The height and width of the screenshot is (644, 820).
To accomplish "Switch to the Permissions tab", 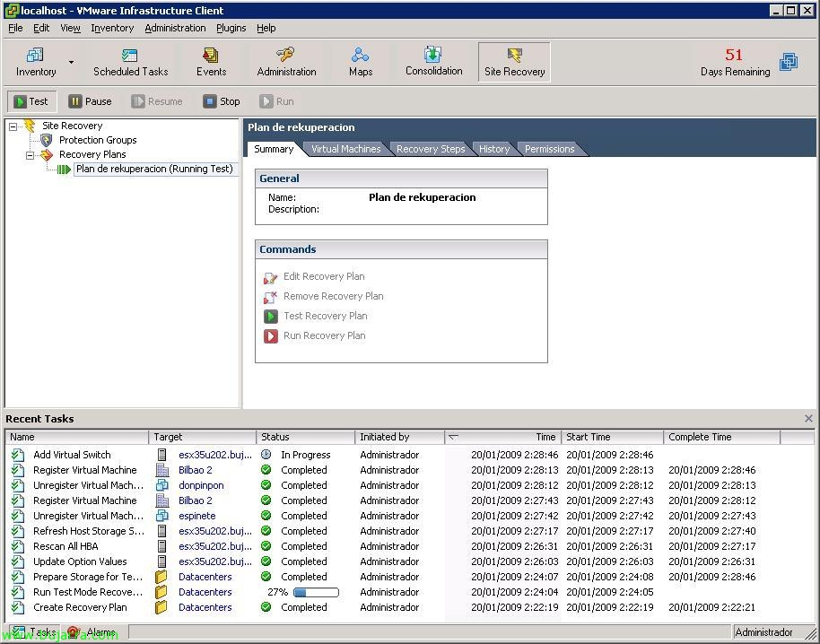I will 550,149.
